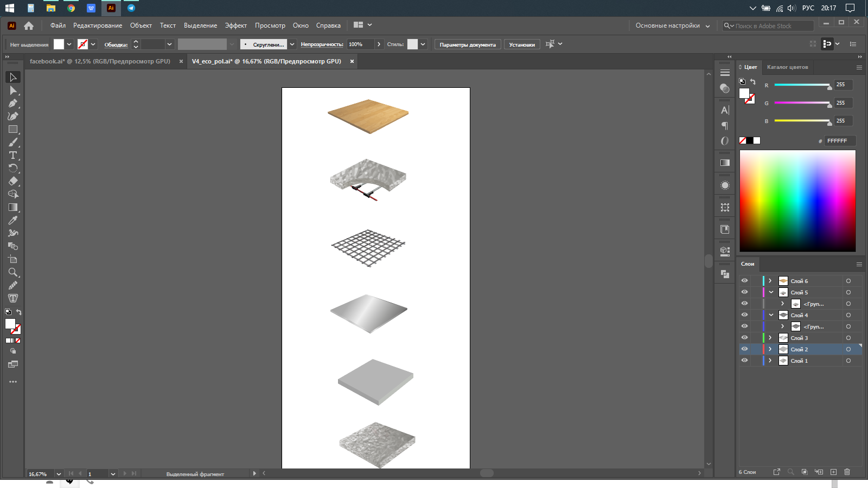The width and height of the screenshot is (868, 488).
Task: Hide layer Слой 4
Action: point(745,315)
